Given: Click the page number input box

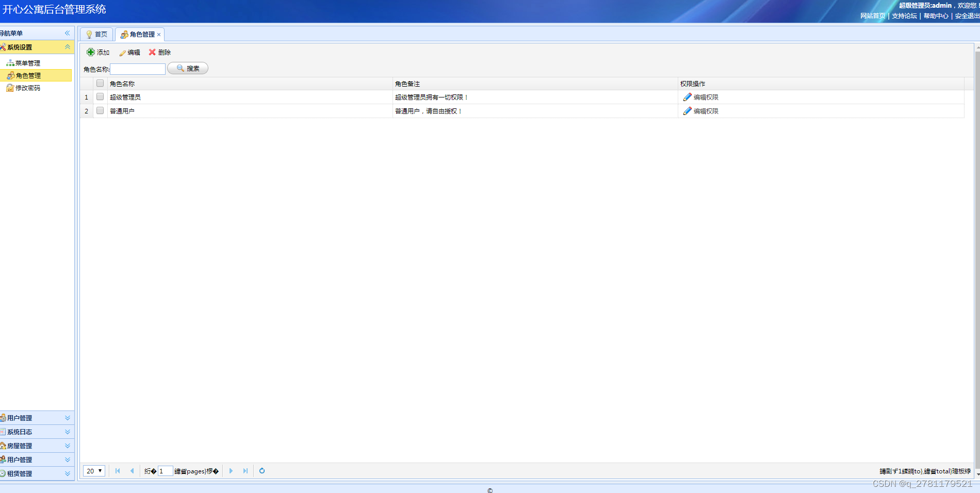Looking at the screenshot, I should (165, 471).
